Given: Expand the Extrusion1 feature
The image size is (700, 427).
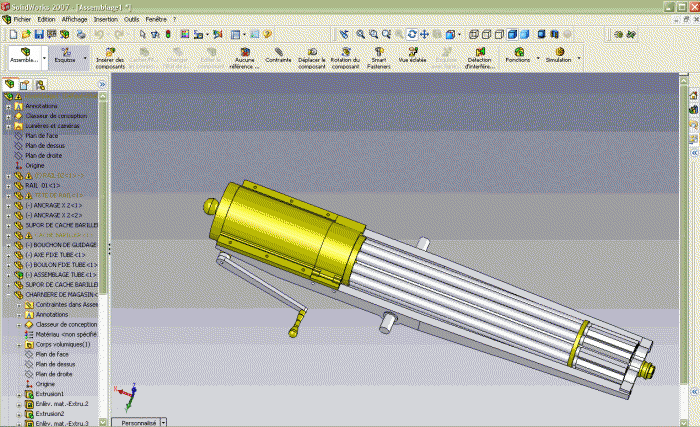Looking at the screenshot, I should coord(19,394).
